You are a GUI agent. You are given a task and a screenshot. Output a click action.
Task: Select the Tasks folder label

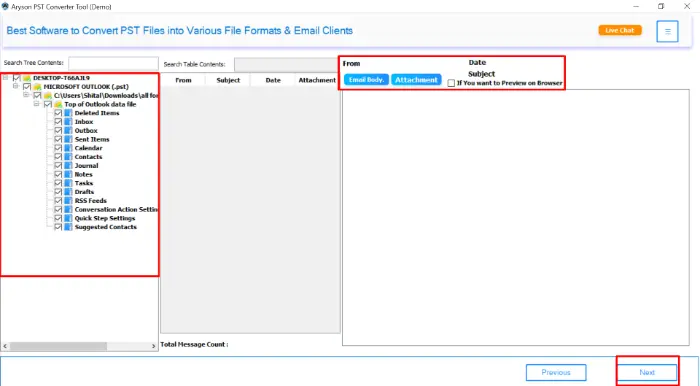click(84, 183)
